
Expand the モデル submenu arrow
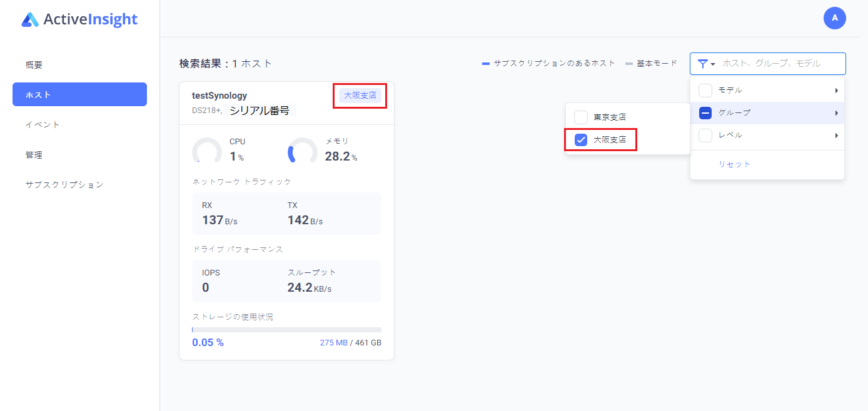pos(836,91)
